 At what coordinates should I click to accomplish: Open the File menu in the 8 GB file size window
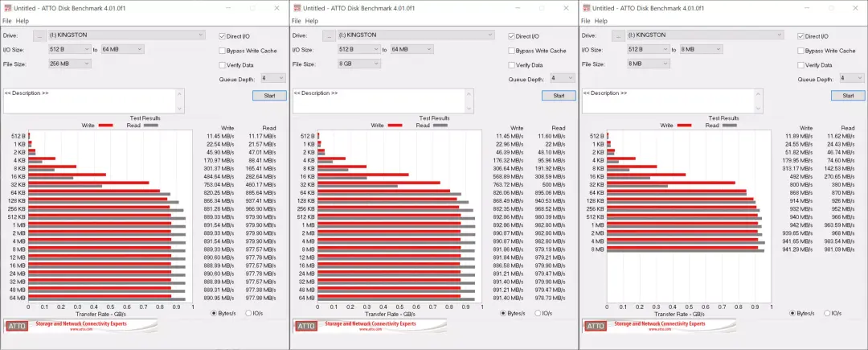(296, 21)
